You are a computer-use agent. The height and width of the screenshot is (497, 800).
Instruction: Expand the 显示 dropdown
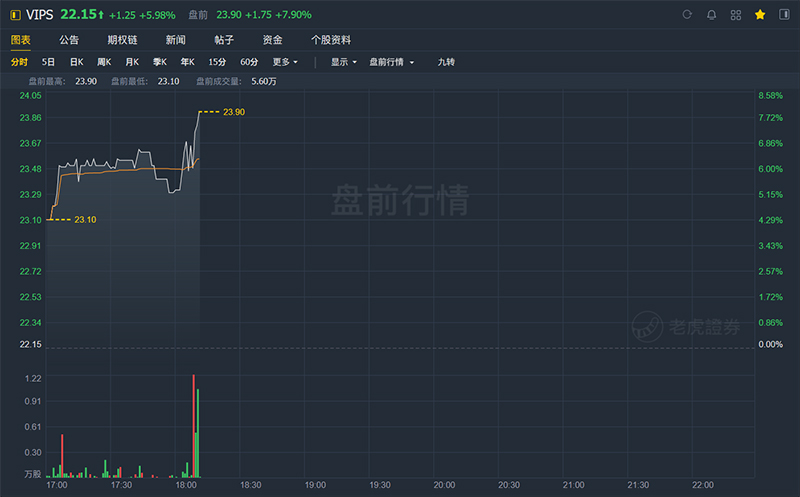[x=343, y=62]
